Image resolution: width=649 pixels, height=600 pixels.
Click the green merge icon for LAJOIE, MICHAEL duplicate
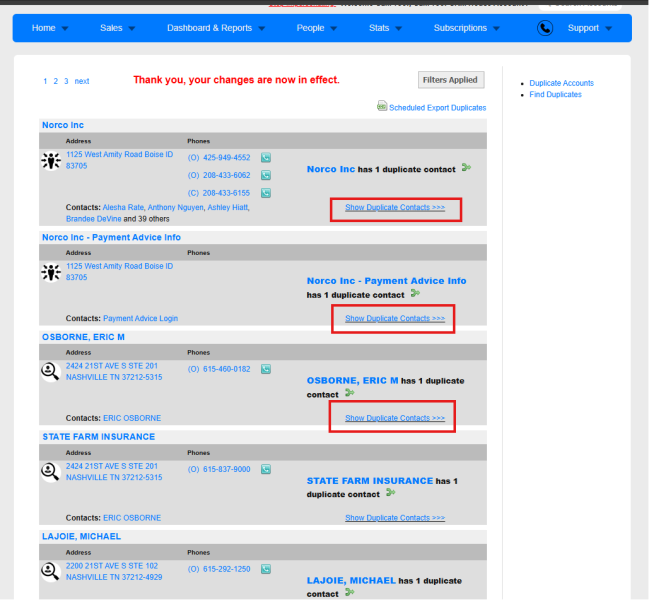click(350, 592)
